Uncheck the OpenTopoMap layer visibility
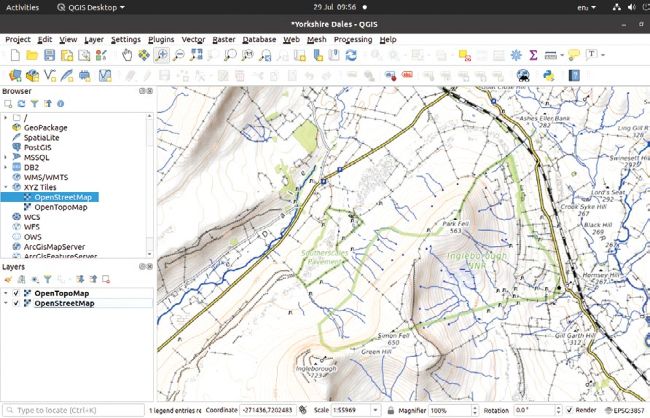650x418 pixels. point(15,293)
